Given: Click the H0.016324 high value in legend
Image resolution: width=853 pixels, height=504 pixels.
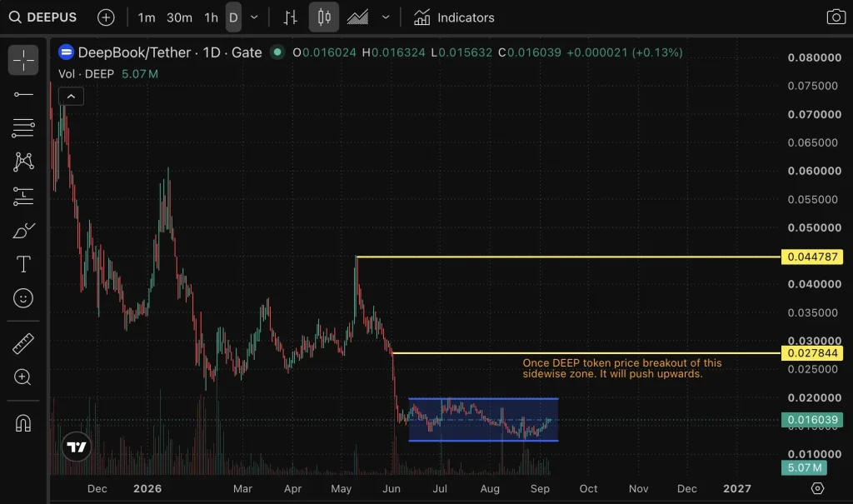Looking at the screenshot, I should pyautogui.click(x=393, y=52).
